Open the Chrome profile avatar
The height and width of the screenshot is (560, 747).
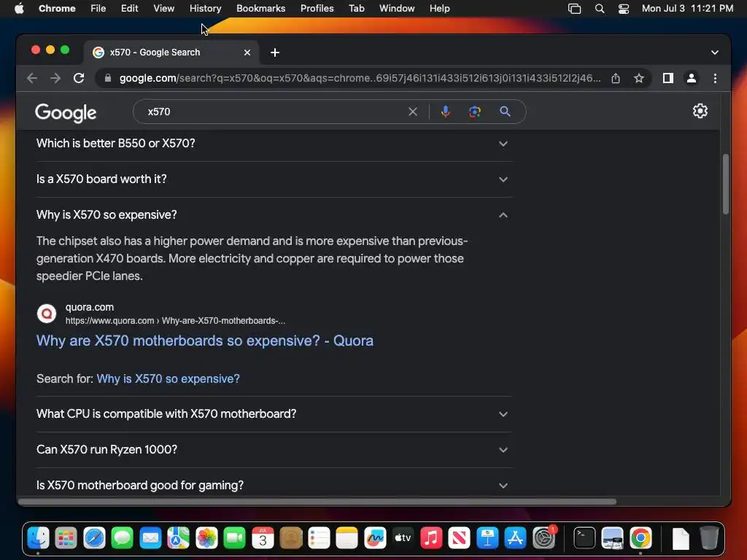pyautogui.click(x=692, y=78)
